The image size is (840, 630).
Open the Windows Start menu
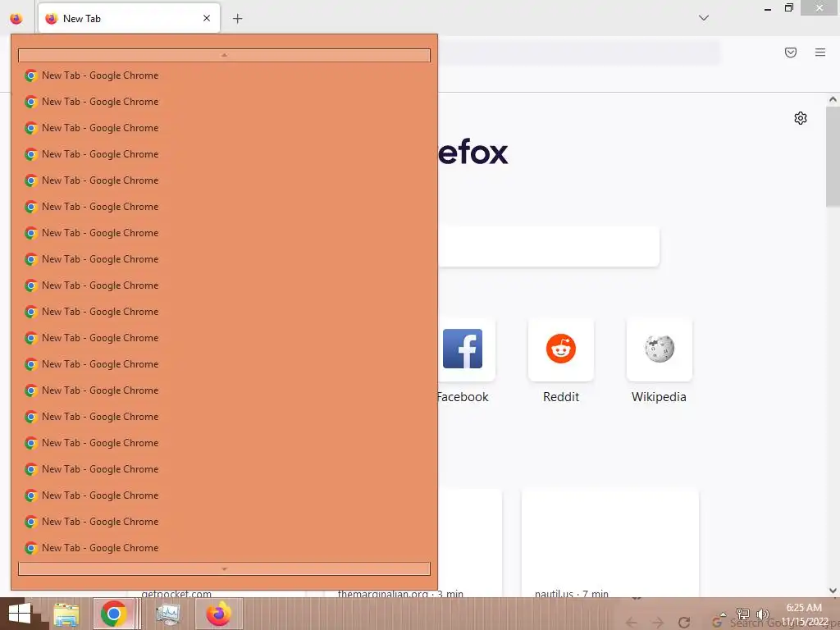(20, 614)
